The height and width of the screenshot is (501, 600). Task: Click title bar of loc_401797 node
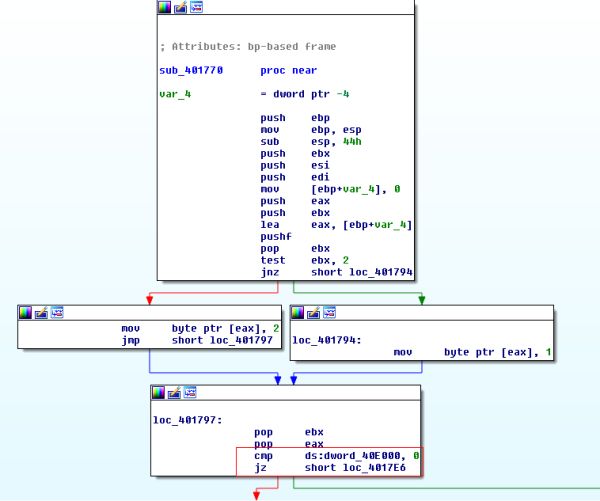[x=285, y=393]
